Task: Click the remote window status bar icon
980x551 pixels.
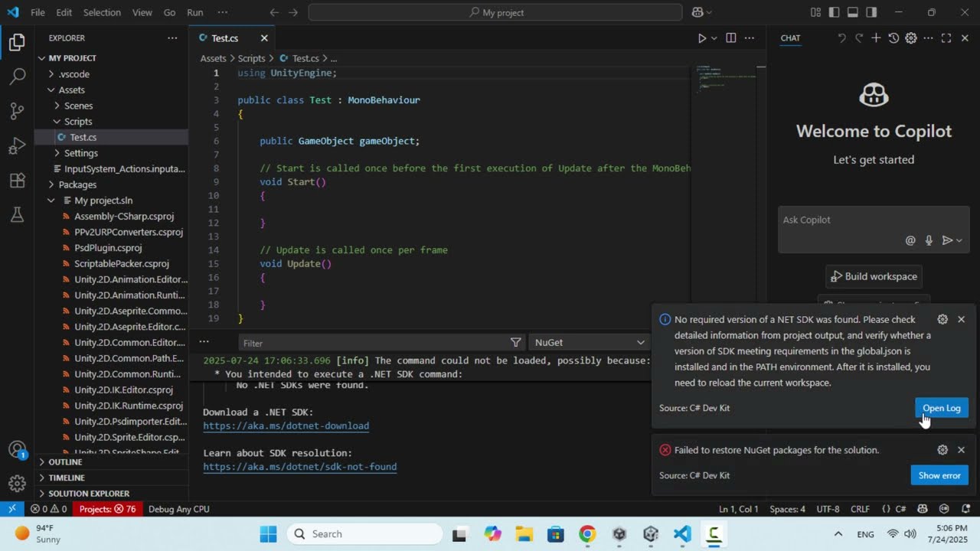Action: coord(12,509)
